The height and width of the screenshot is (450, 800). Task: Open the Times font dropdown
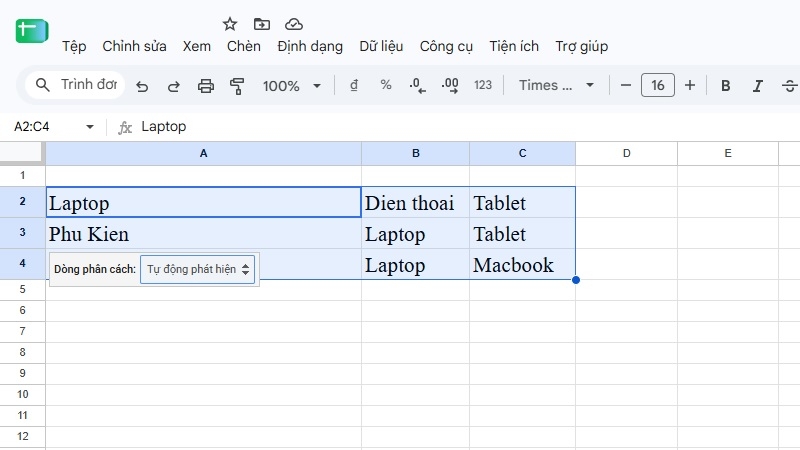(x=556, y=85)
